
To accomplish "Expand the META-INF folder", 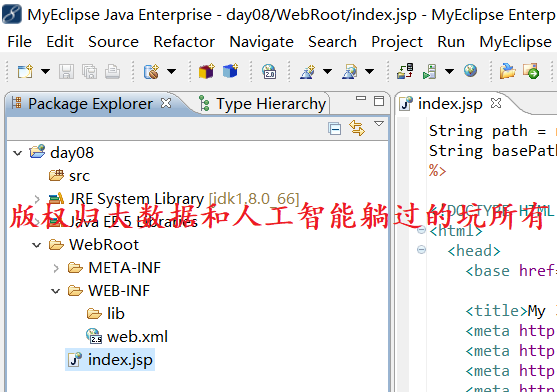I will click(56, 268).
